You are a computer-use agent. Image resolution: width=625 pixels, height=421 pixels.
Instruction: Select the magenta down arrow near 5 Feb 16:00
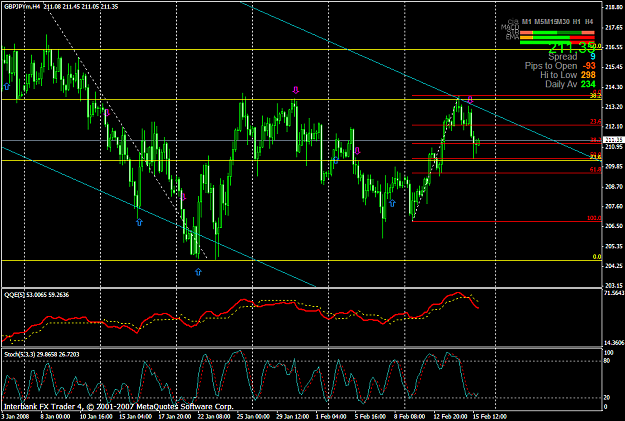tap(358, 150)
